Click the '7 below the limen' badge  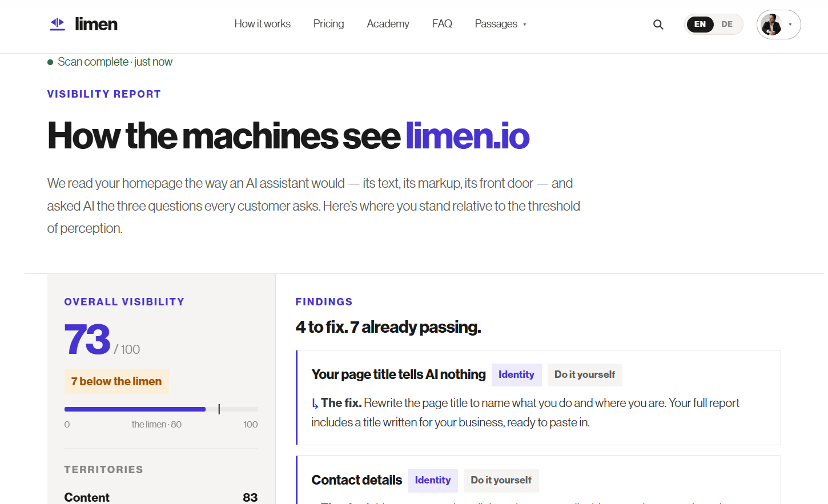pos(116,381)
